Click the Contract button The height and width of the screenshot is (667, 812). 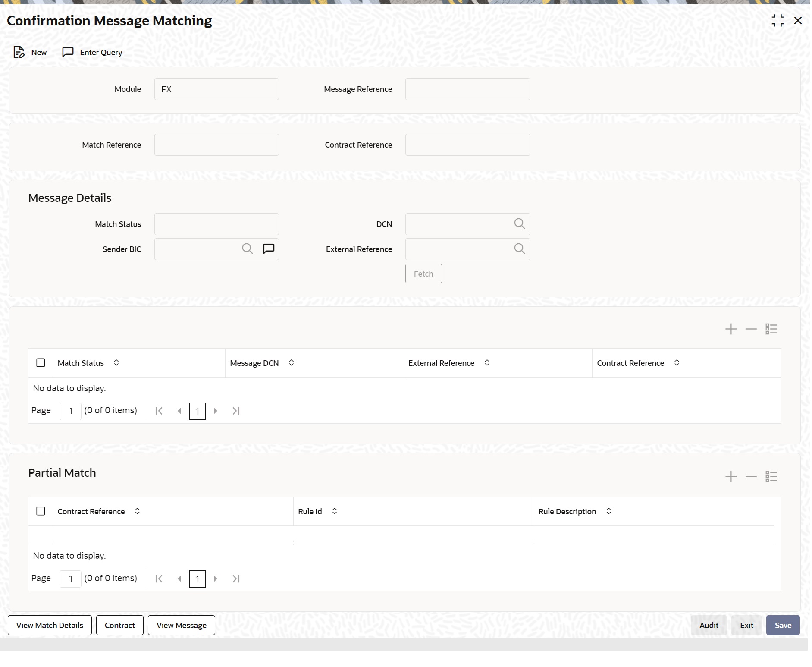pyautogui.click(x=120, y=625)
